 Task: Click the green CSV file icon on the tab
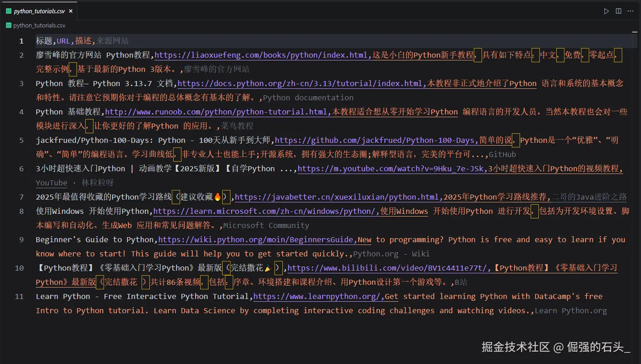[8, 11]
